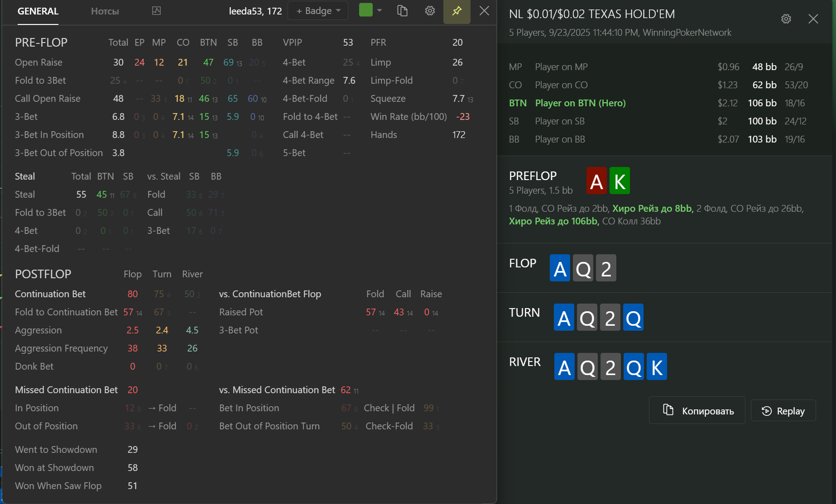Click the 5-Bet stat label

pos(294,153)
